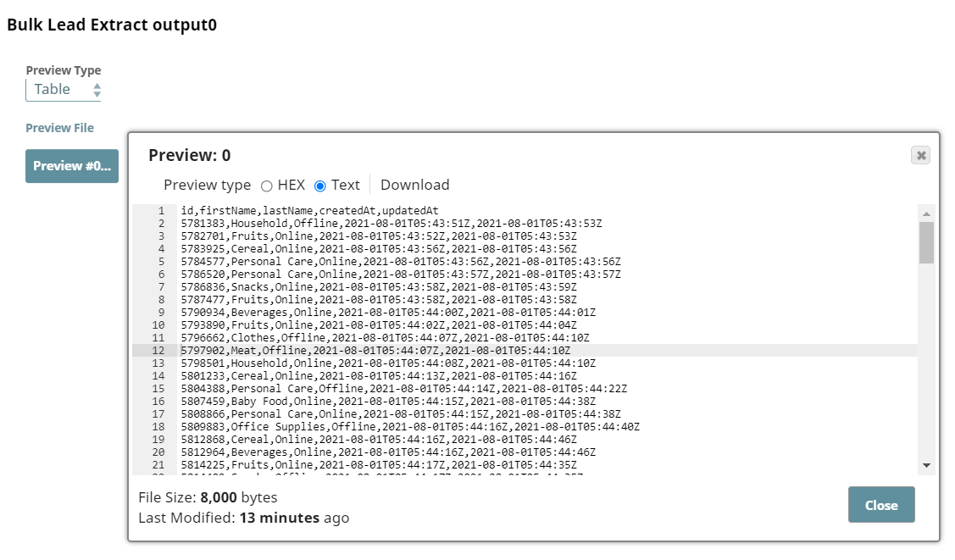
Task: Select the HEX preview type radio
Action: click(267, 186)
